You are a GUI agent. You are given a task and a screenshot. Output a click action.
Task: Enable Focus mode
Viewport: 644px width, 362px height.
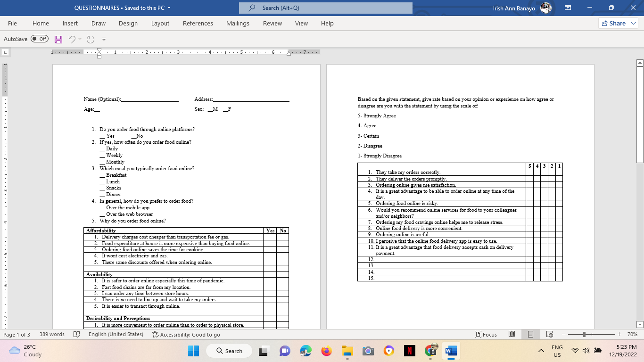pos(486,334)
